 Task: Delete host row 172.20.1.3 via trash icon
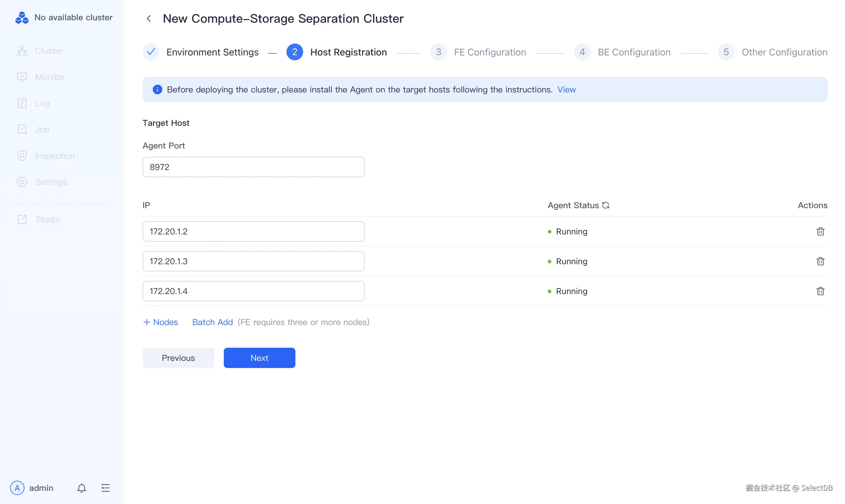click(820, 261)
